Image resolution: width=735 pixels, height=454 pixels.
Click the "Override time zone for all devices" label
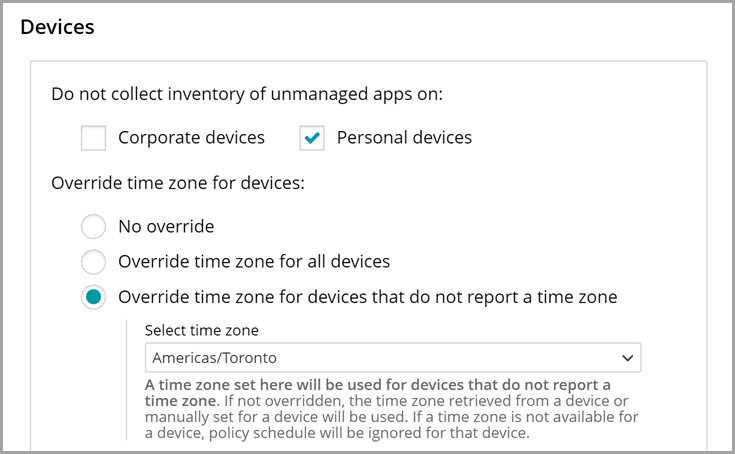(254, 262)
